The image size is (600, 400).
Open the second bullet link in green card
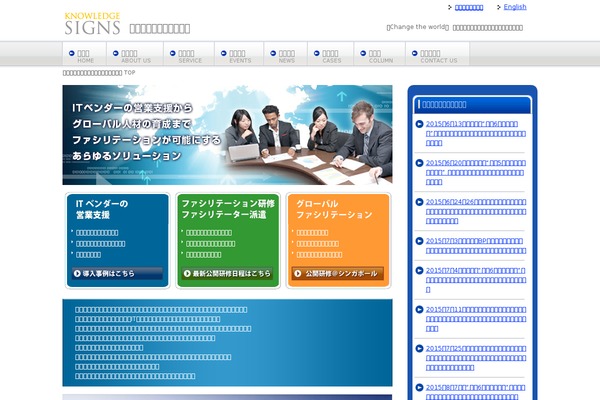click(x=210, y=244)
